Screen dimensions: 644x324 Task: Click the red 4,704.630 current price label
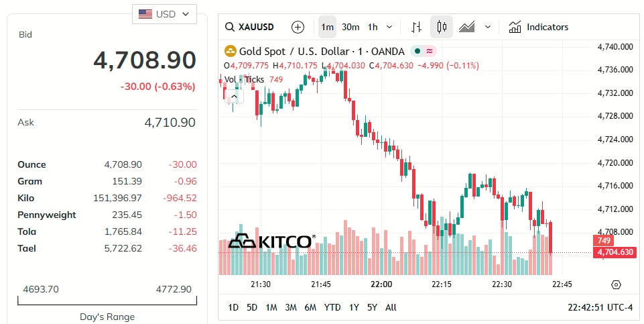615,252
